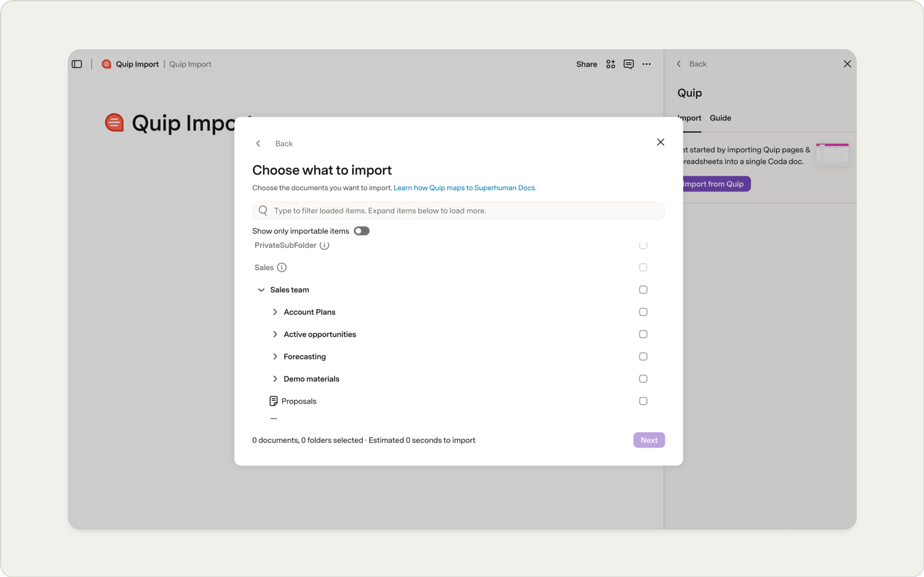Tick the Account Plans checkbox

click(643, 312)
